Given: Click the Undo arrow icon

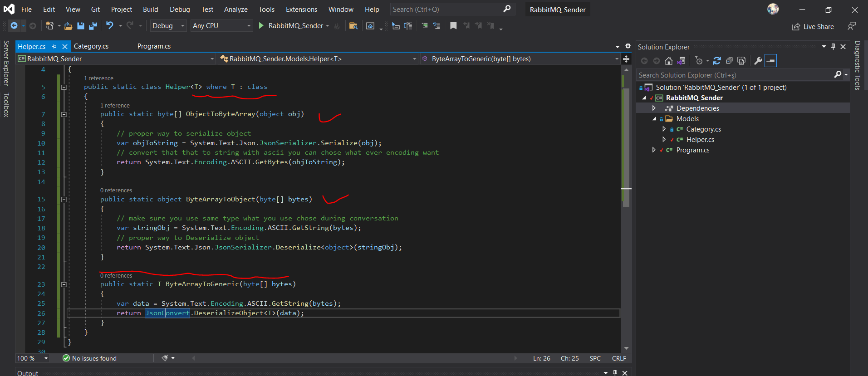Looking at the screenshot, I should 110,26.
